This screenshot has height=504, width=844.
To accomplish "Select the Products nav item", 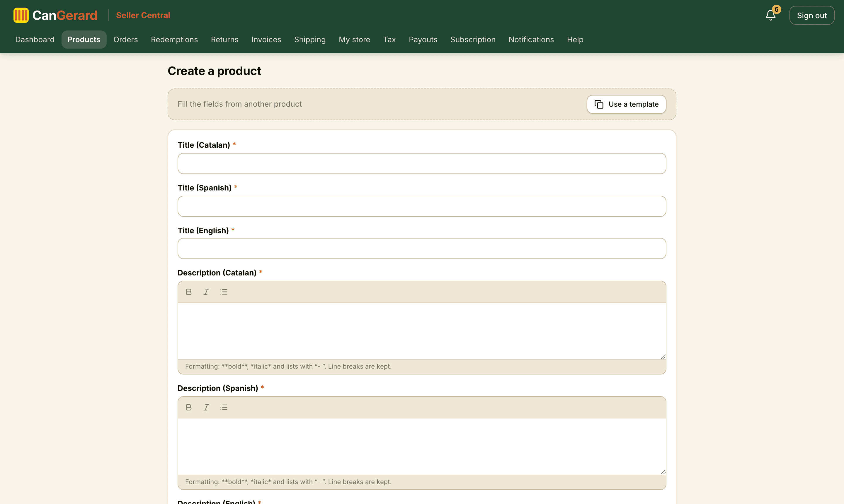I will (84, 39).
